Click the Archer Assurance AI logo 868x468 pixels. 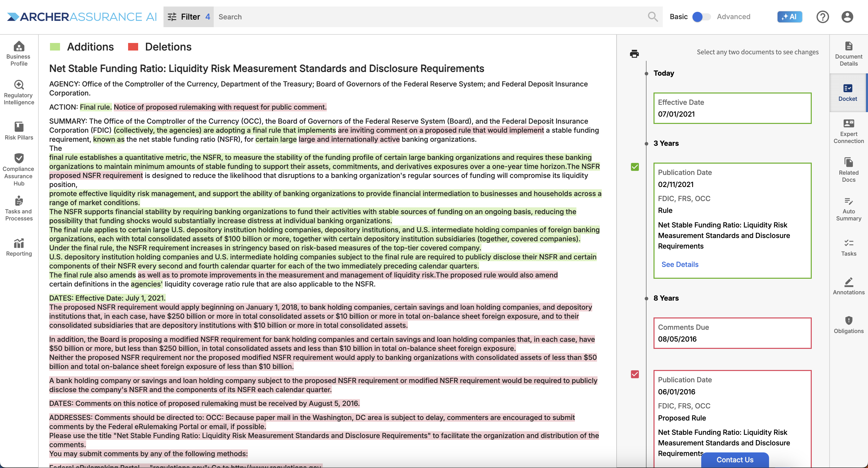point(82,17)
